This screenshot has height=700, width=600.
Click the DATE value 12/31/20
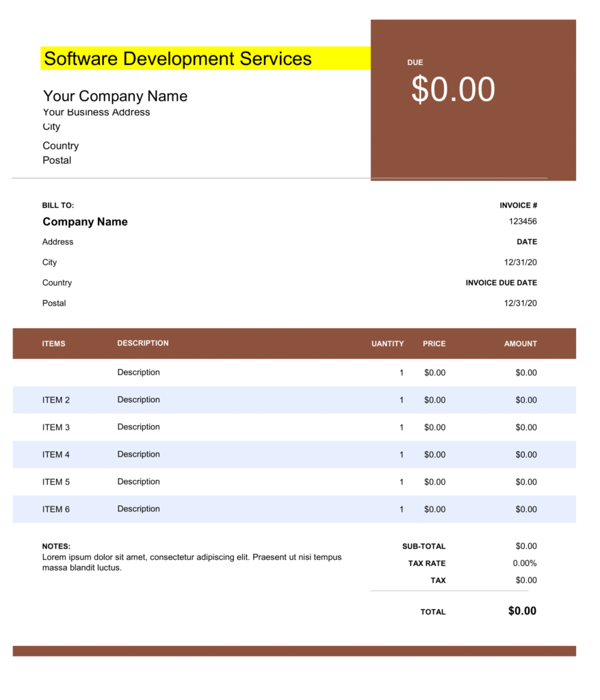tap(520, 262)
